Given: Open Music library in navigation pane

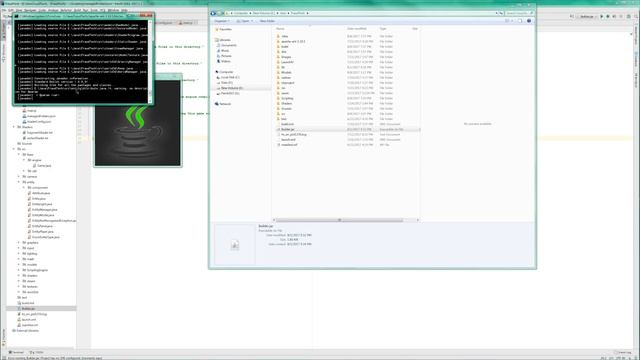Looking at the screenshot, I should [225, 51].
